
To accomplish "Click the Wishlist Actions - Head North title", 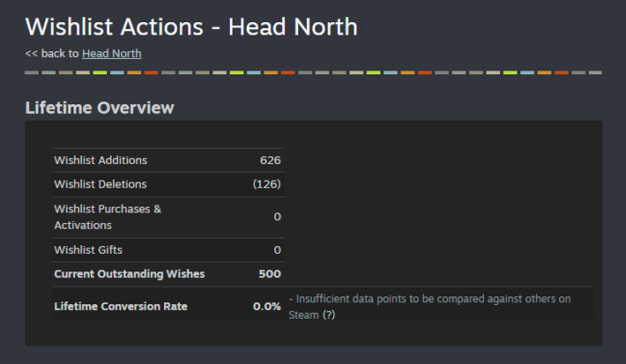I will click(x=191, y=26).
